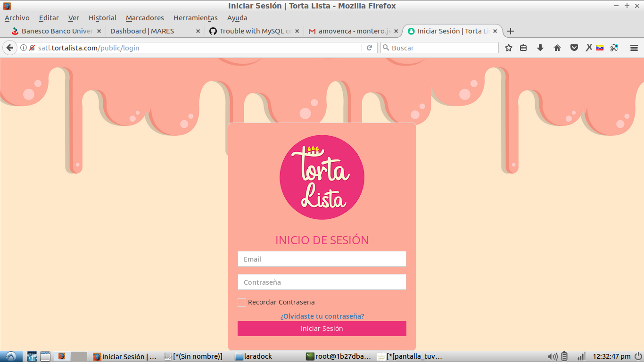Click the satl.tortalista.com address bar

click(198, 48)
